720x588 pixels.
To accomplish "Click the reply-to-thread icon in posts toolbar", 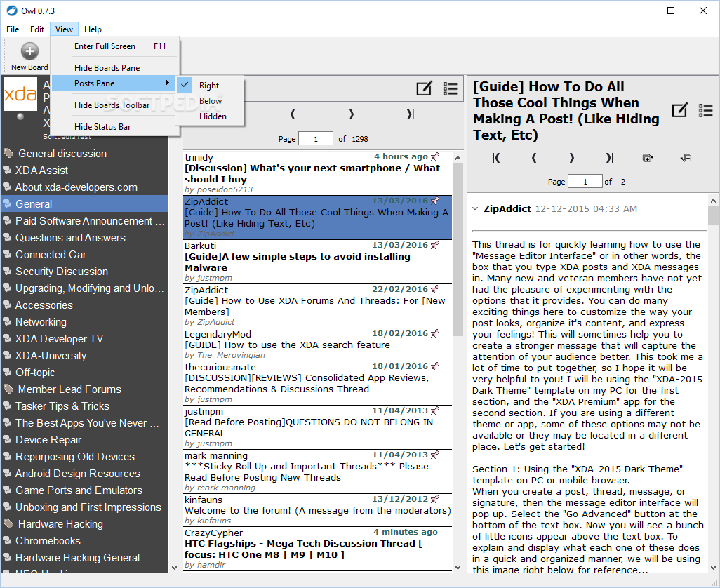I will pos(648,158).
